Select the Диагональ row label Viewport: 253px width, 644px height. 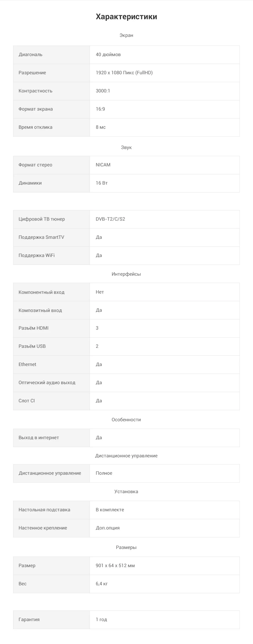pos(30,55)
